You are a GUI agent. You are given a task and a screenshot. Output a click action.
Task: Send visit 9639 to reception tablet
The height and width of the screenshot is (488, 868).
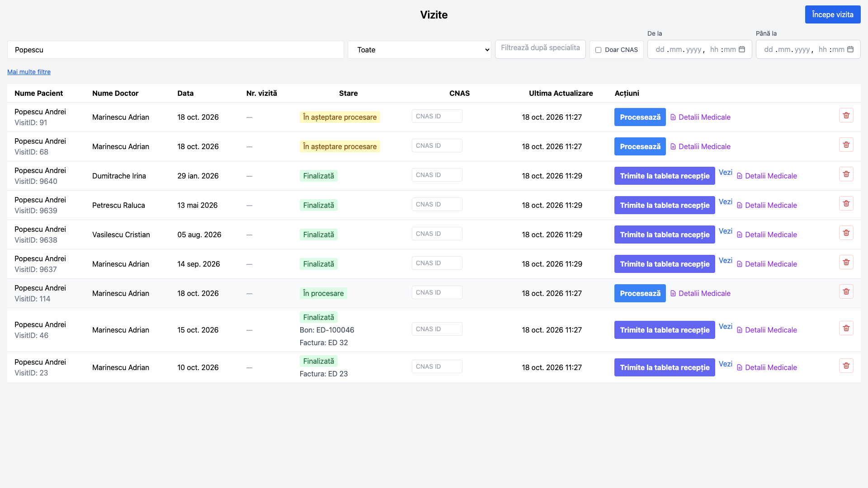[x=665, y=205]
